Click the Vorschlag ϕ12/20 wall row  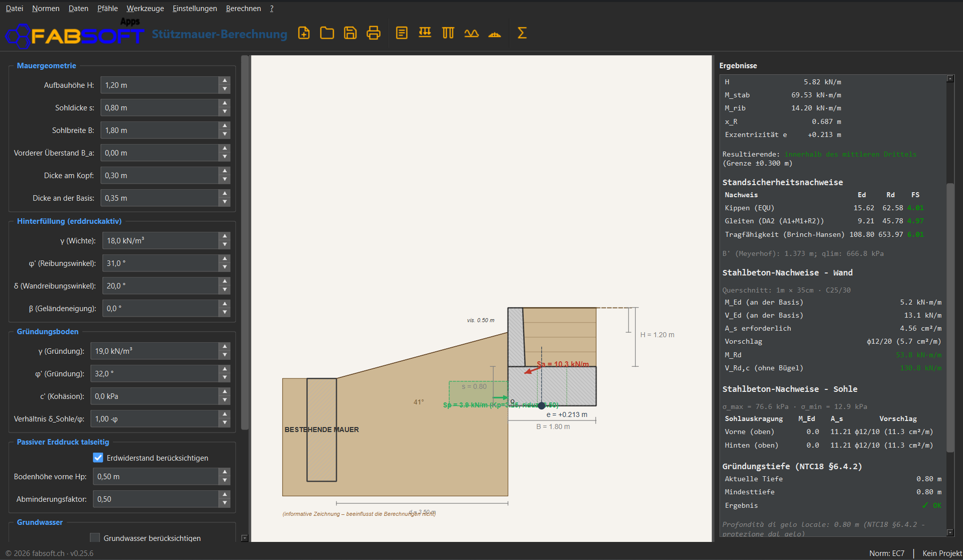pos(833,341)
